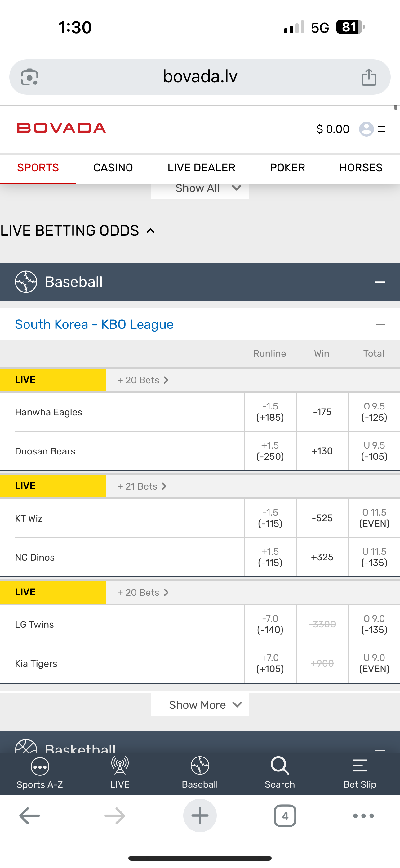This screenshot has width=400, height=868.
Task: Select Hanwha Eagles -175 win odds
Action: click(x=322, y=412)
